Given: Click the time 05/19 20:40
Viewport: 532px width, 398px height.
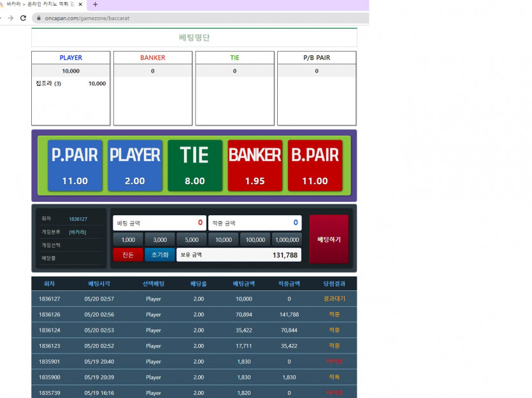Looking at the screenshot, I should (x=99, y=362).
